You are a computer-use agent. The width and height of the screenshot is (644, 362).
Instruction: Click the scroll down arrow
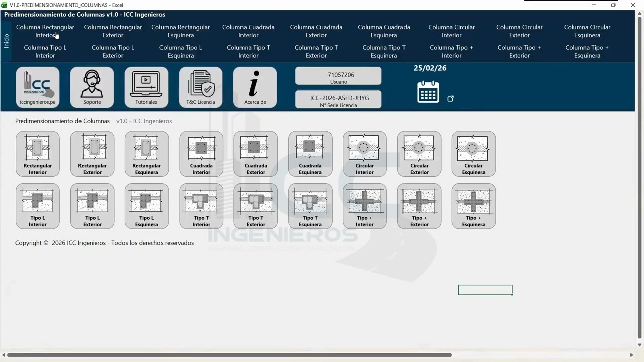640,346
